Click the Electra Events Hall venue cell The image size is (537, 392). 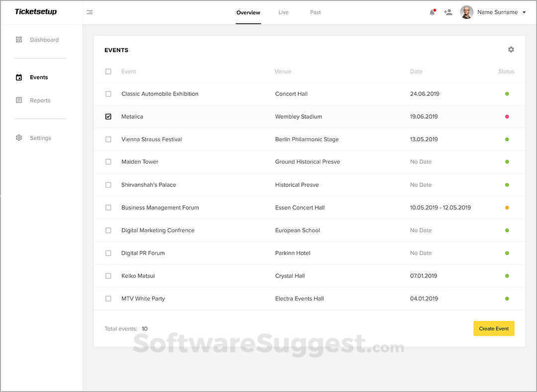coord(299,299)
